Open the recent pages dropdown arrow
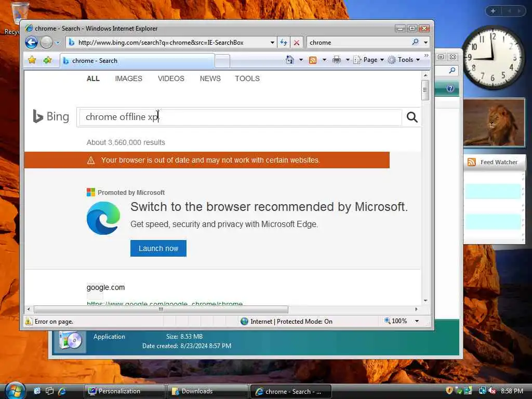 point(58,43)
